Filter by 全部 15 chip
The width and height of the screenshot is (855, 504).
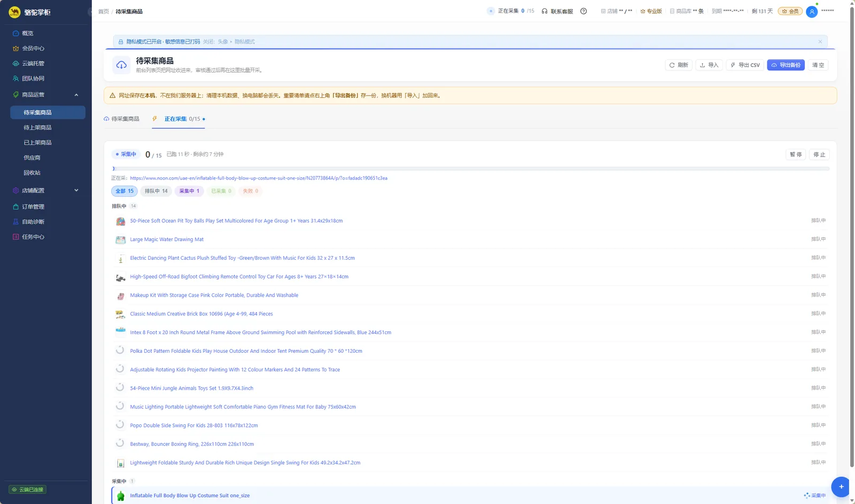click(125, 191)
